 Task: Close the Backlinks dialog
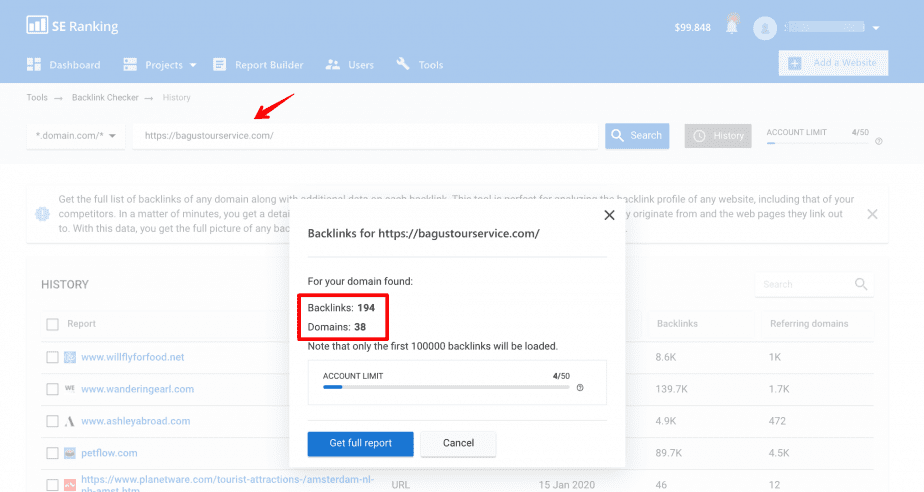click(x=609, y=215)
